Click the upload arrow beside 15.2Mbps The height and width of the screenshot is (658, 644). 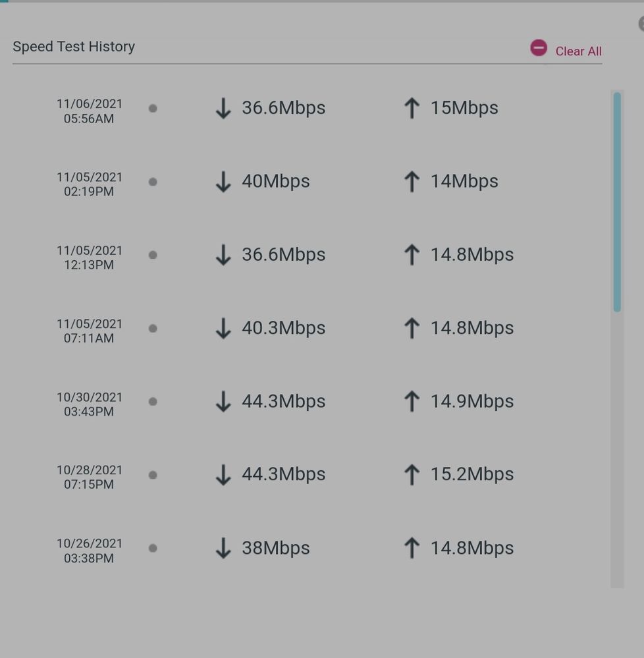[412, 474]
